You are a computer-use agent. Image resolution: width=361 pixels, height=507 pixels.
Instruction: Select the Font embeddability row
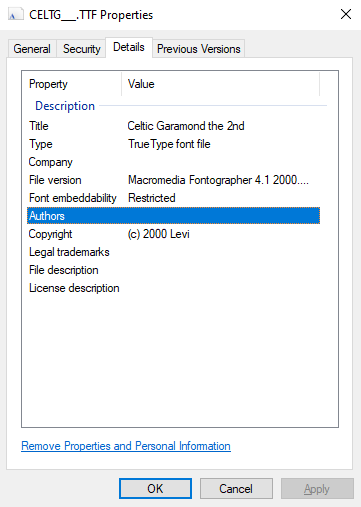tap(173, 198)
